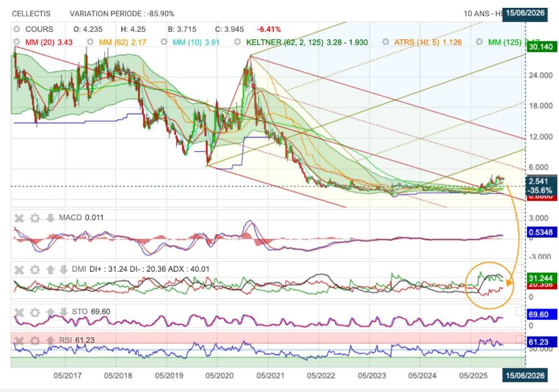Remove the MACD indicator panel
Viewport: 559px width, 392px height.
(x=19, y=218)
